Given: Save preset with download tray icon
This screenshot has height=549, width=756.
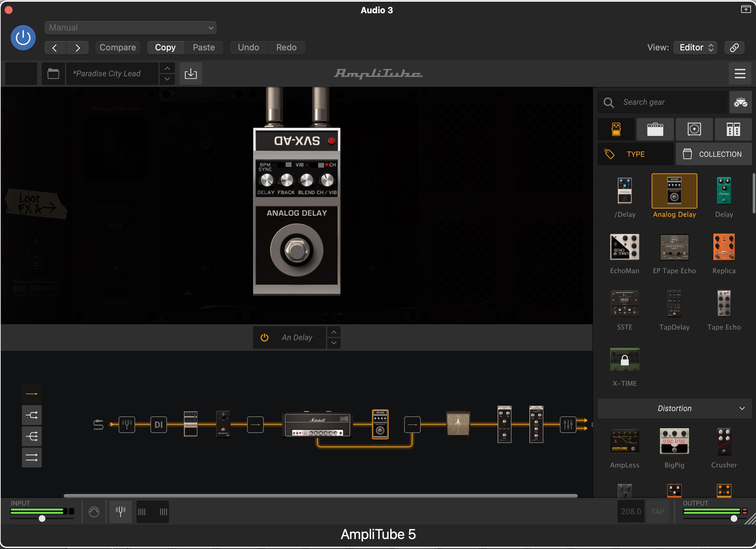Looking at the screenshot, I should (x=191, y=73).
